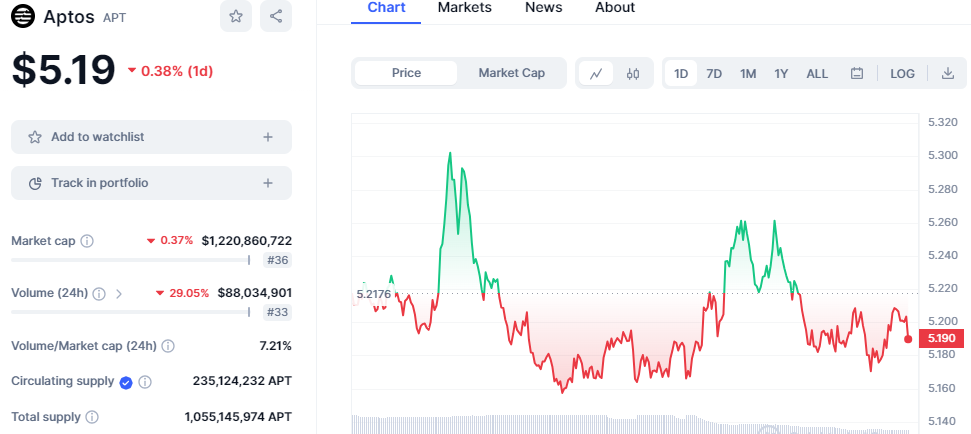The width and height of the screenshot is (971, 434).
Task: Toggle LOG scale
Action: (902, 74)
